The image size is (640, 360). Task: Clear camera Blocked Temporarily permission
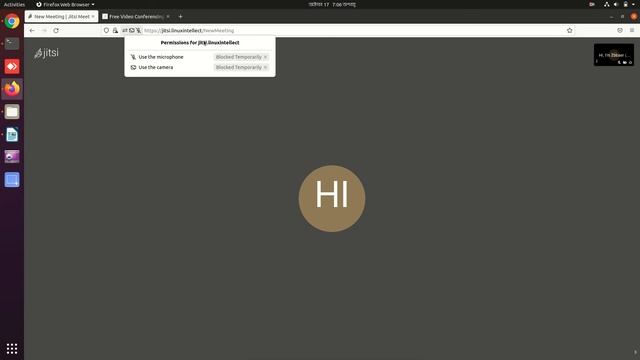pos(265,67)
